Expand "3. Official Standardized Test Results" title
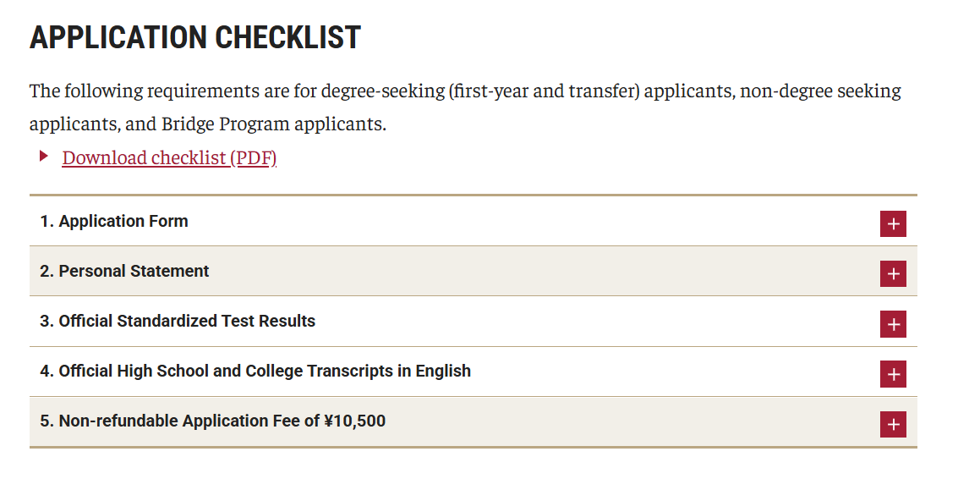 pyautogui.click(x=178, y=322)
